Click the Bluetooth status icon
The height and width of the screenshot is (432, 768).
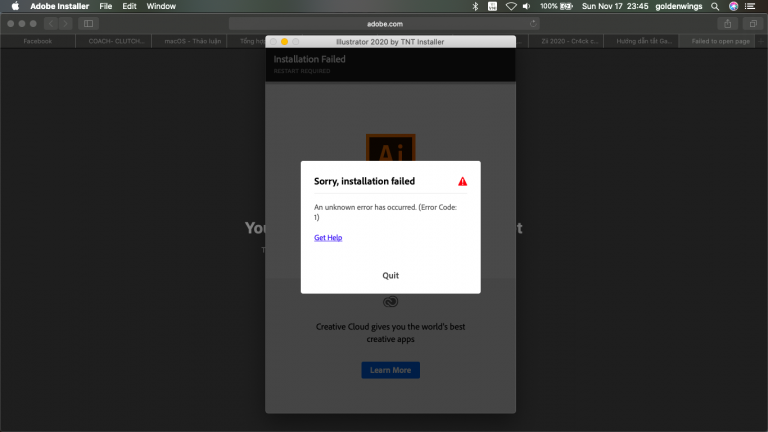(x=475, y=6)
